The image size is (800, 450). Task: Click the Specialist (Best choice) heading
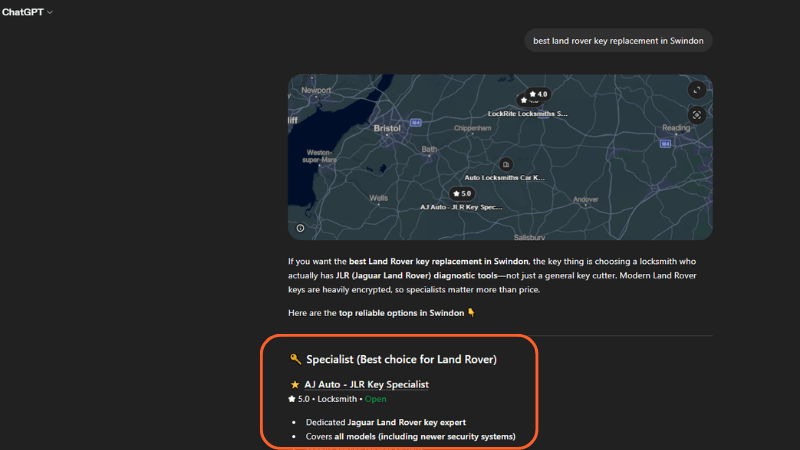tap(401, 359)
